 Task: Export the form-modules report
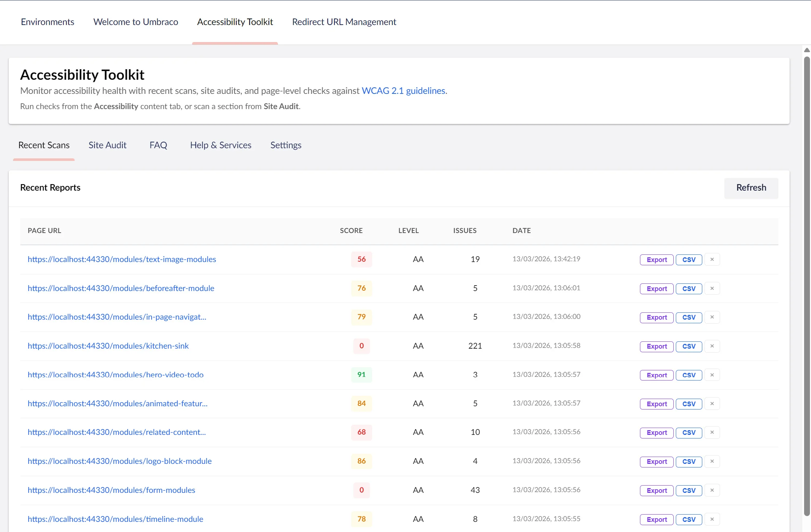click(657, 491)
